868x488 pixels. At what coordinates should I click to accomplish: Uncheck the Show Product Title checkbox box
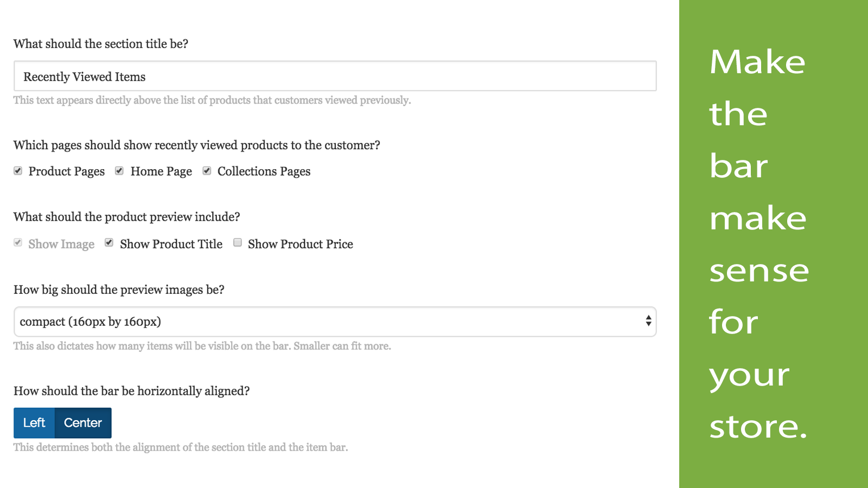pos(109,242)
